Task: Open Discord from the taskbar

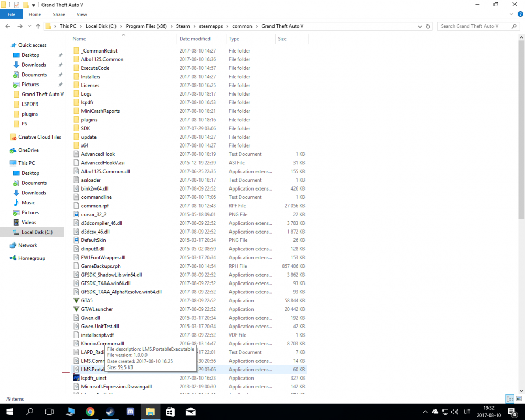Action: coord(130,412)
